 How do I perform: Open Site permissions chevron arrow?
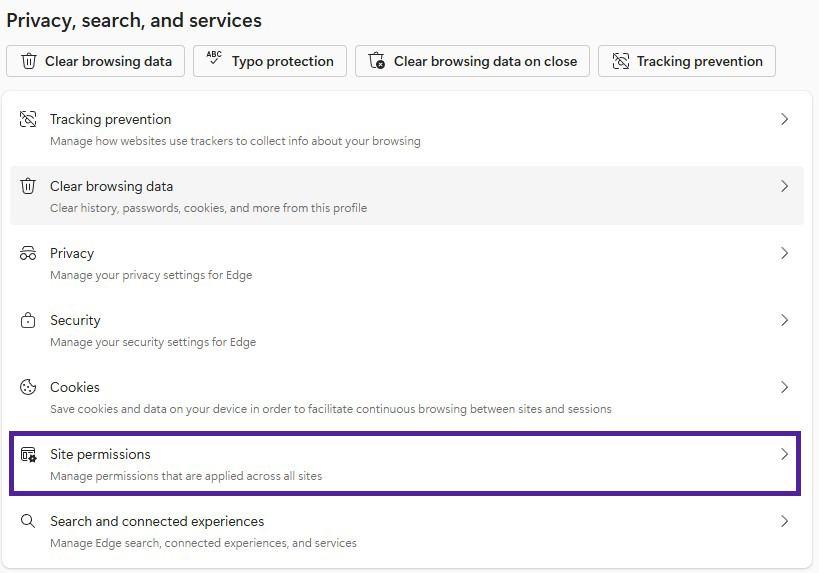point(784,455)
